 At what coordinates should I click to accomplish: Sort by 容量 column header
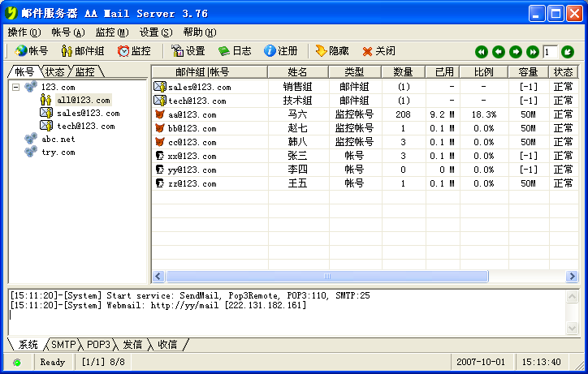click(528, 71)
